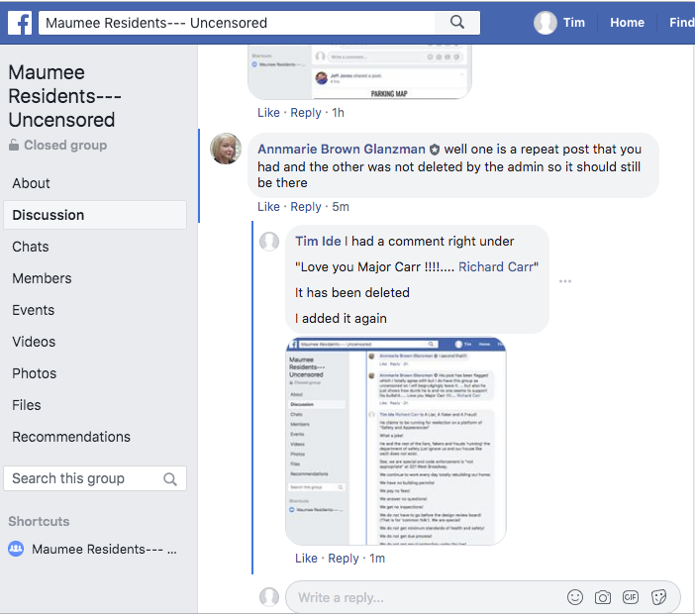Open comment options three-dot menu
Viewport: 695px width, 616px height.
[x=565, y=281]
